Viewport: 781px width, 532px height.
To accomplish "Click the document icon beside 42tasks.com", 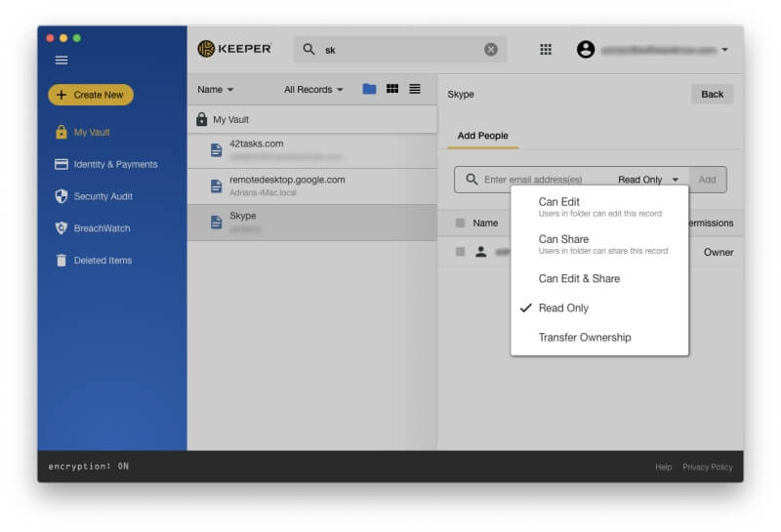I will pos(216,150).
